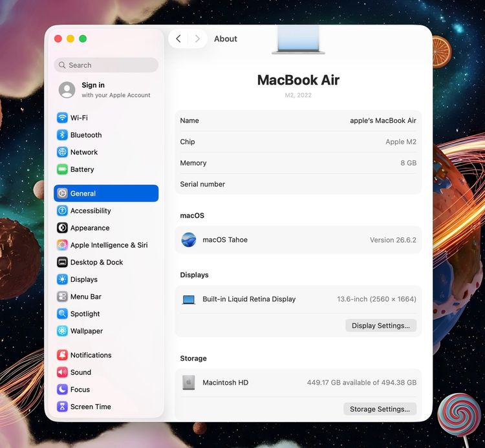Sign in with your Apple Account

coord(106,90)
